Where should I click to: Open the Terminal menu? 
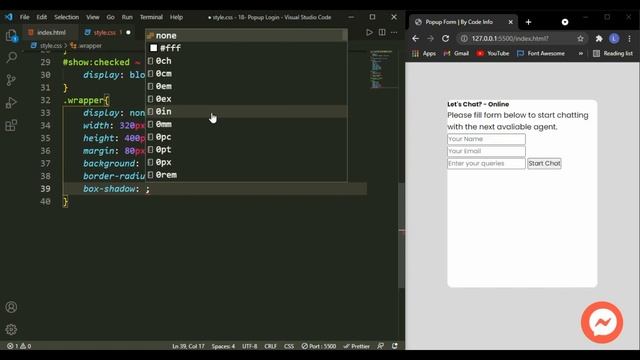[151, 17]
